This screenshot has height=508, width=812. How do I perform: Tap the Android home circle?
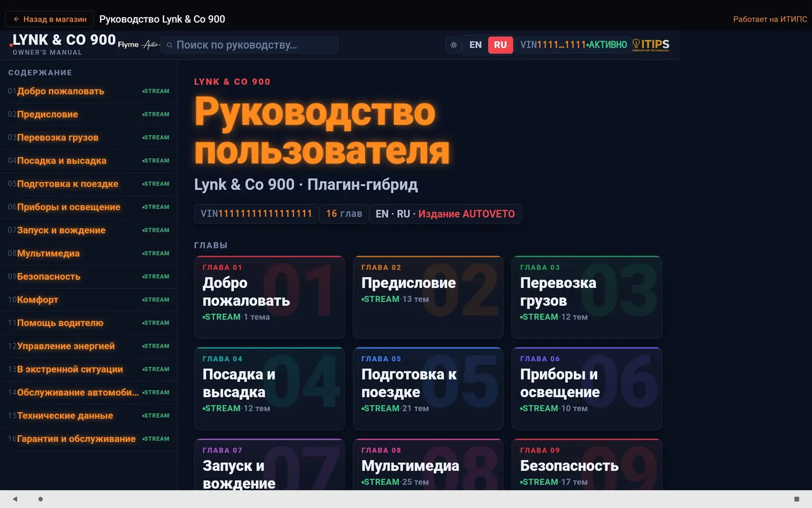coord(41,499)
